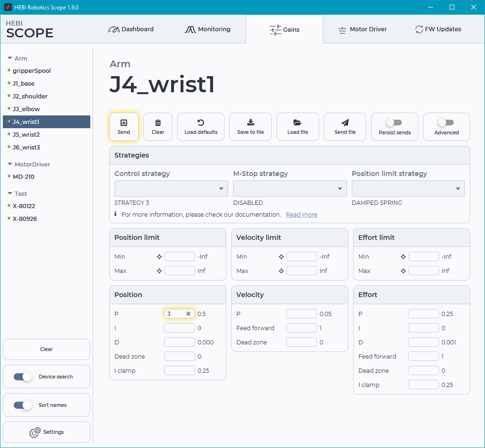
Task: Switch to the Monitoring tab
Action: tap(208, 29)
